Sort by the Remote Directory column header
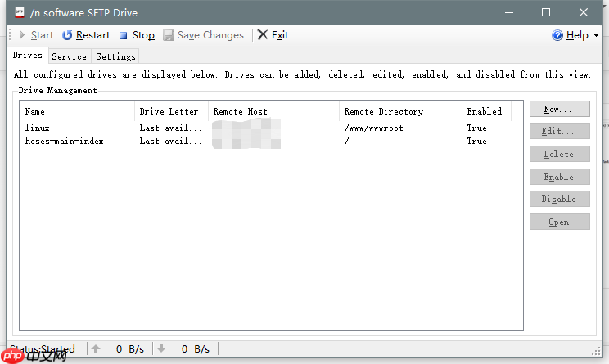Viewport: 609px width, 364px height. (400, 111)
